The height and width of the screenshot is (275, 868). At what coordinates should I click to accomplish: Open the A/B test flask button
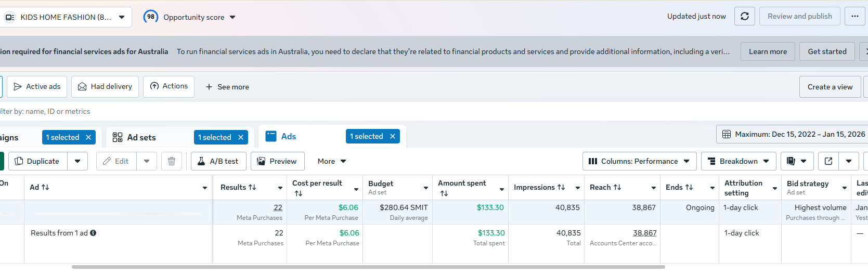tap(218, 161)
